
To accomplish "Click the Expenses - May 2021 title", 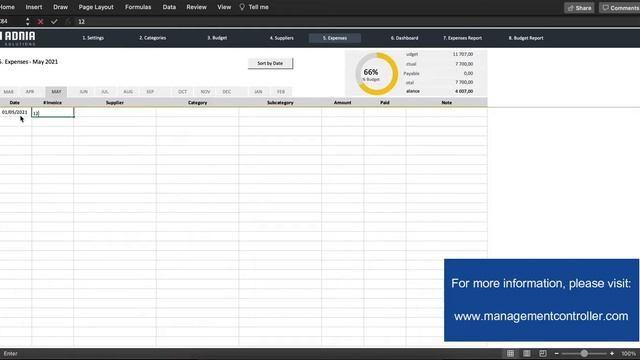I will click(x=29, y=62).
